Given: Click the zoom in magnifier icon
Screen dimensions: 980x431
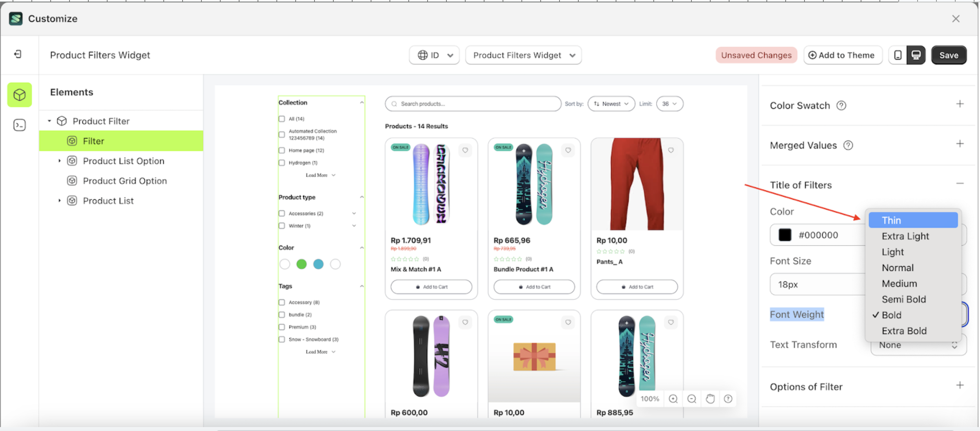Looking at the screenshot, I should [673, 399].
